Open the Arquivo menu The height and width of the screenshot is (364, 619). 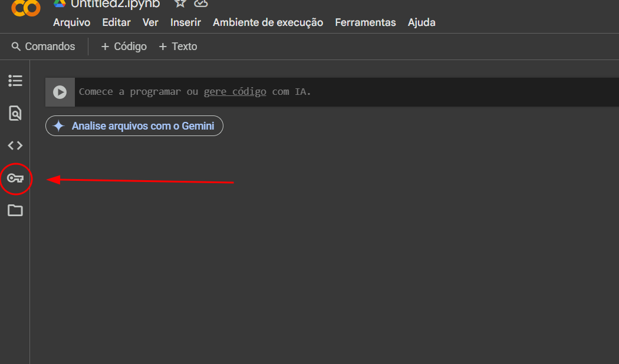71,22
